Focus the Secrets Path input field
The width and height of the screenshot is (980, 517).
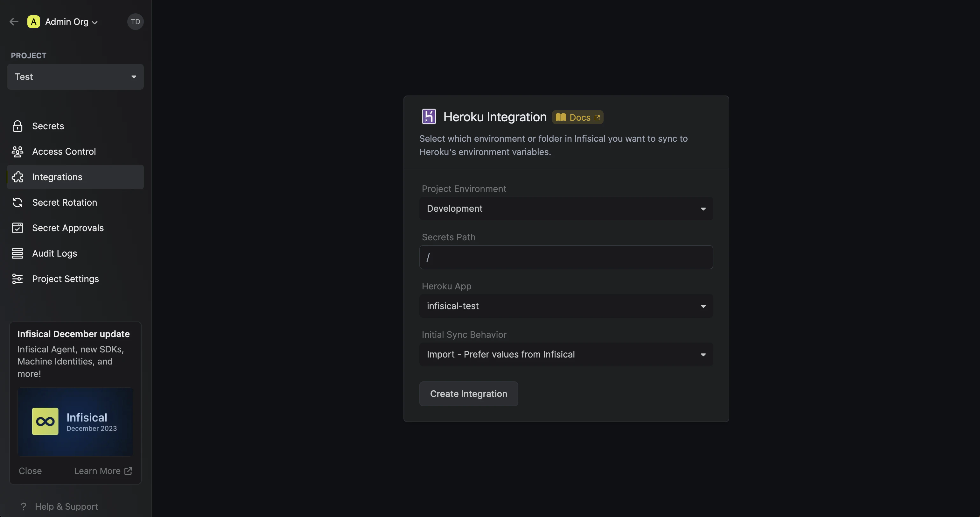tap(566, 257)
